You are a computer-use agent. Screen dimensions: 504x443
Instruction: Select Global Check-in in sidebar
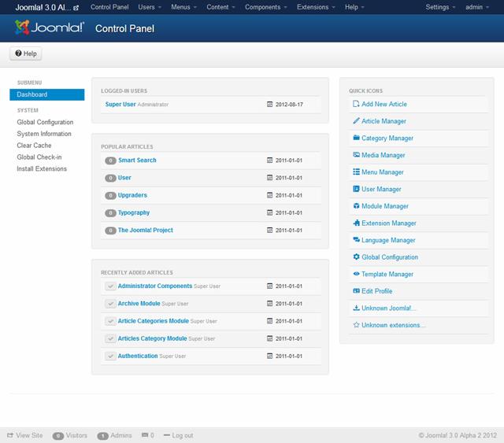click(x=39, y=157)
